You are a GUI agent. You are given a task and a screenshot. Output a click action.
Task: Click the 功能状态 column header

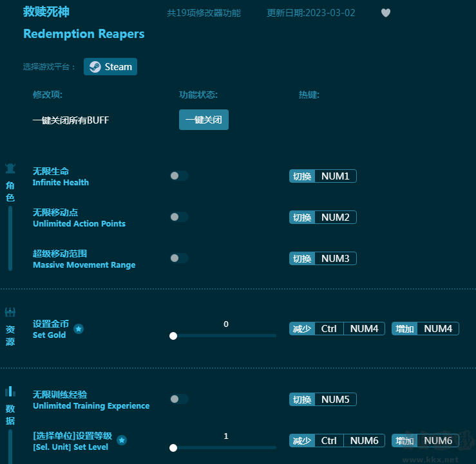[x=198, y=95]
